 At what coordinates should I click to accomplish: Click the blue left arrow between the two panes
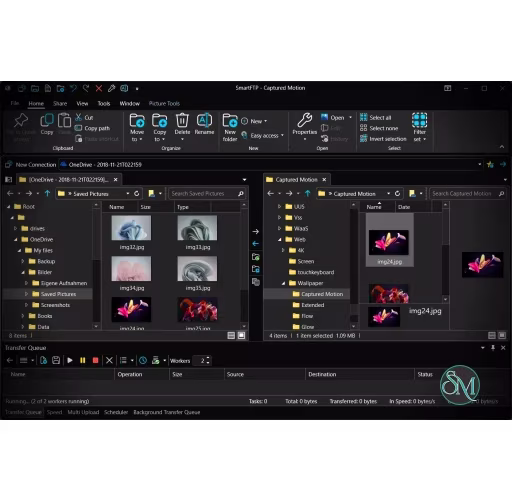pos(256,244)
